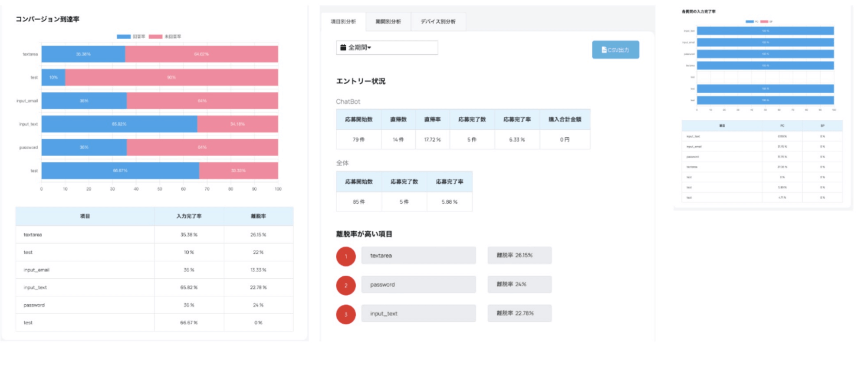Select the 項目別分析 tab
868x368 pixels.
[x=343, y=22]
